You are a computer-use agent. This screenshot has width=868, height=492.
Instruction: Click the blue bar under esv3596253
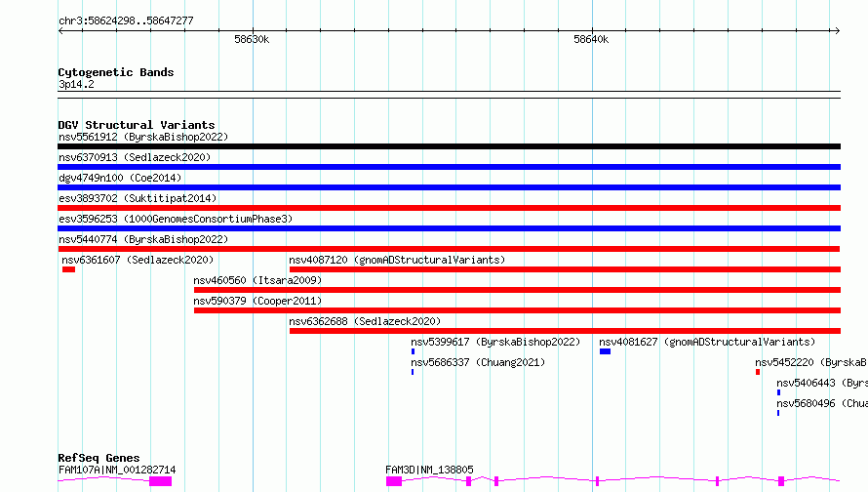point(449,228)
